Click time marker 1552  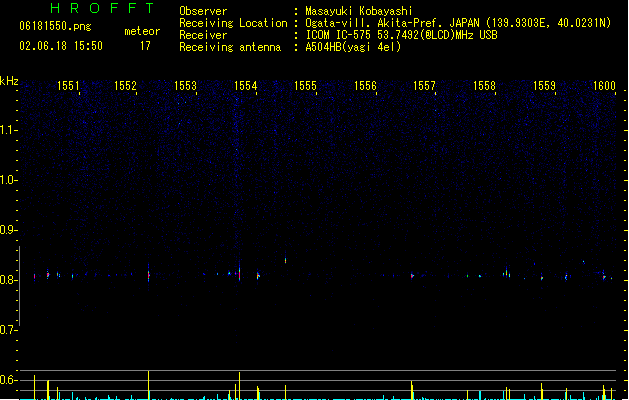[x=126, y=86]
